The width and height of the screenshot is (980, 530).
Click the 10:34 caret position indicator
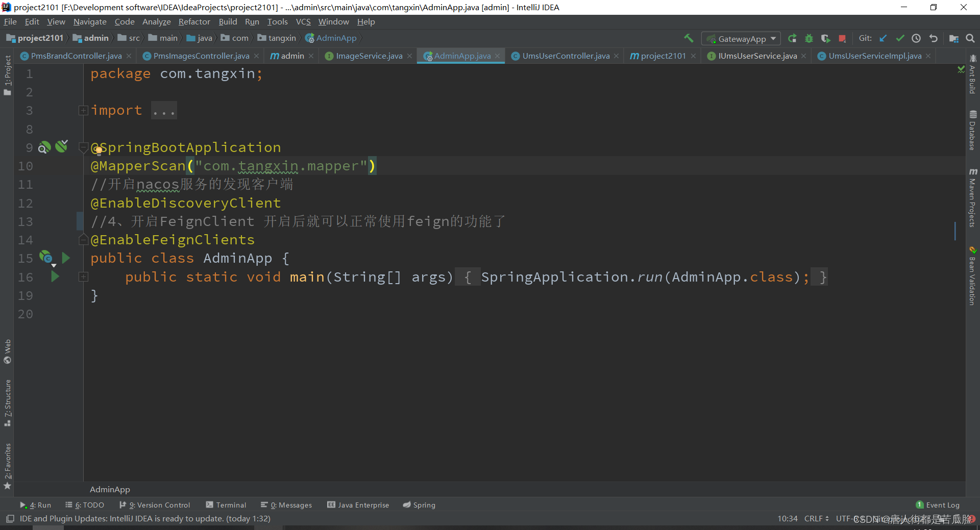(x=787, y=519)
